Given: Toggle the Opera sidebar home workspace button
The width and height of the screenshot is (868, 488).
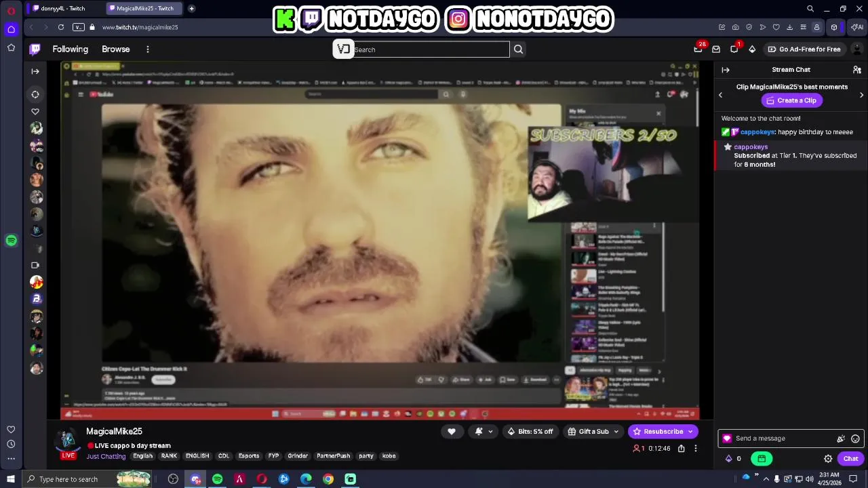Looking at the screenshot, I should (x=12, y=29).
